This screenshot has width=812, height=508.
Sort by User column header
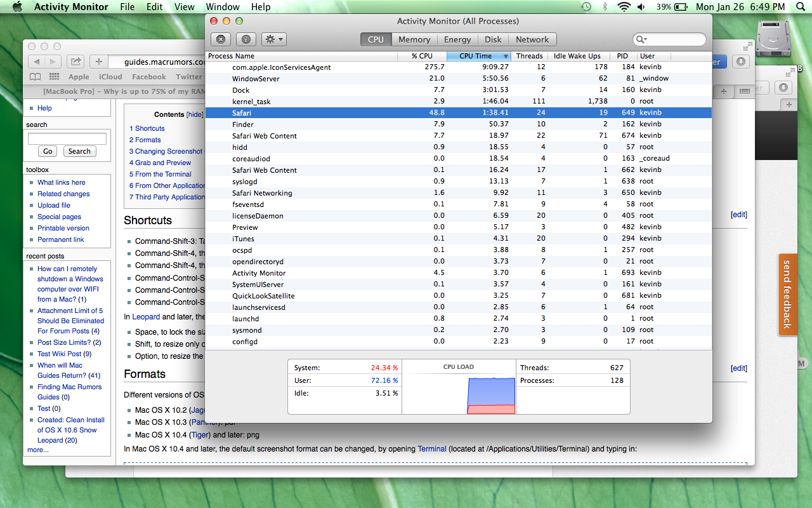point(653,56)
